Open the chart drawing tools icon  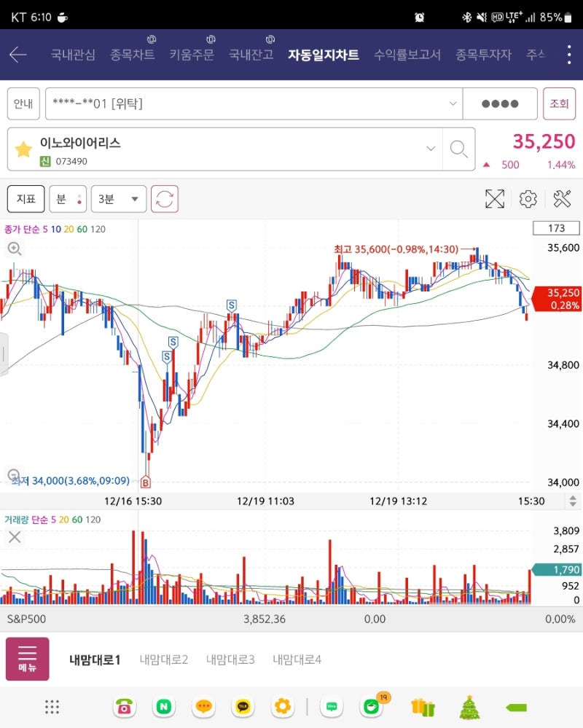click(562, 199)
